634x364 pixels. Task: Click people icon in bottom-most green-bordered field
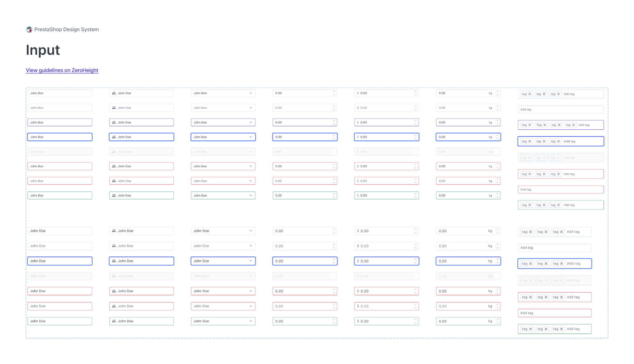[114, 321]
